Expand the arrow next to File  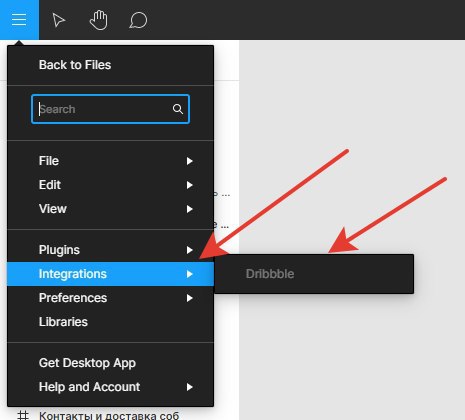coord(189,161)
